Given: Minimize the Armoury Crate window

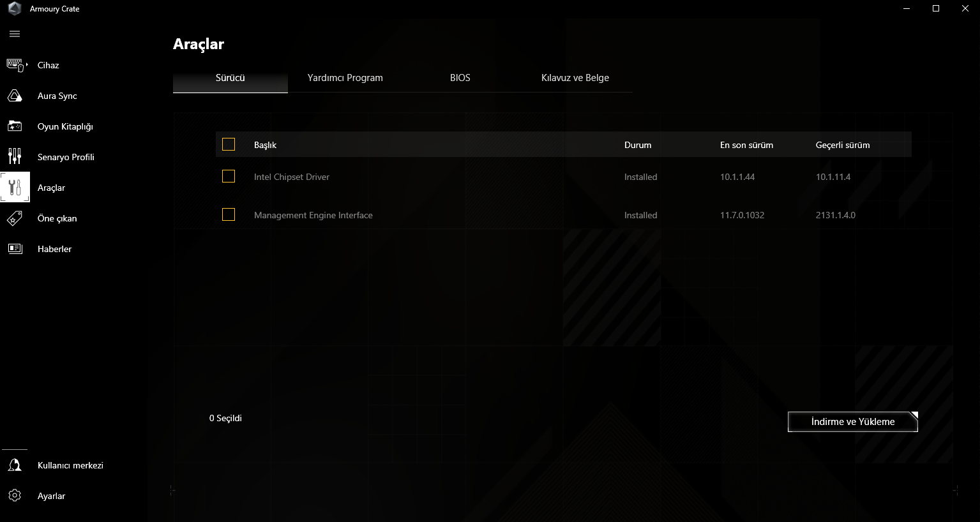Looking at the screenshot, I should 907,8.
